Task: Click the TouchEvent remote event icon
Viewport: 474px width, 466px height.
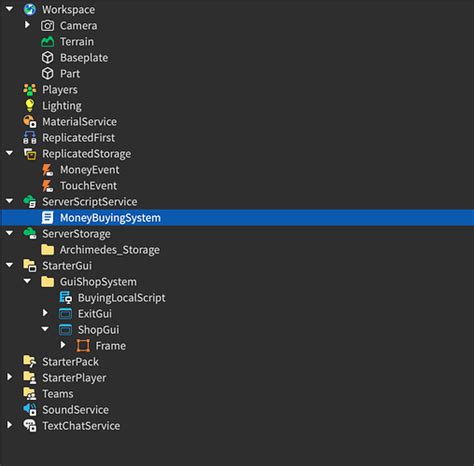Action: [47, 186]
